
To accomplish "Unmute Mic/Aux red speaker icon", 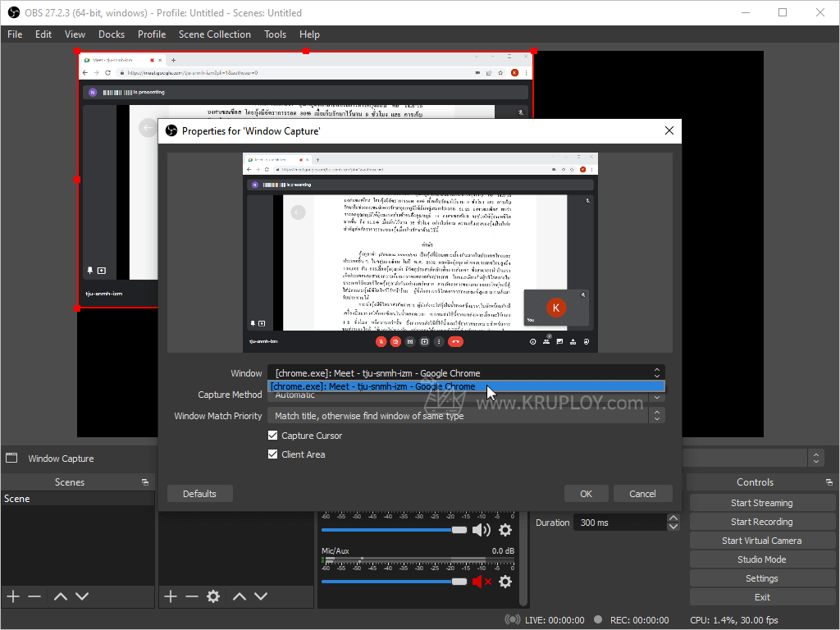I will 481,582.
